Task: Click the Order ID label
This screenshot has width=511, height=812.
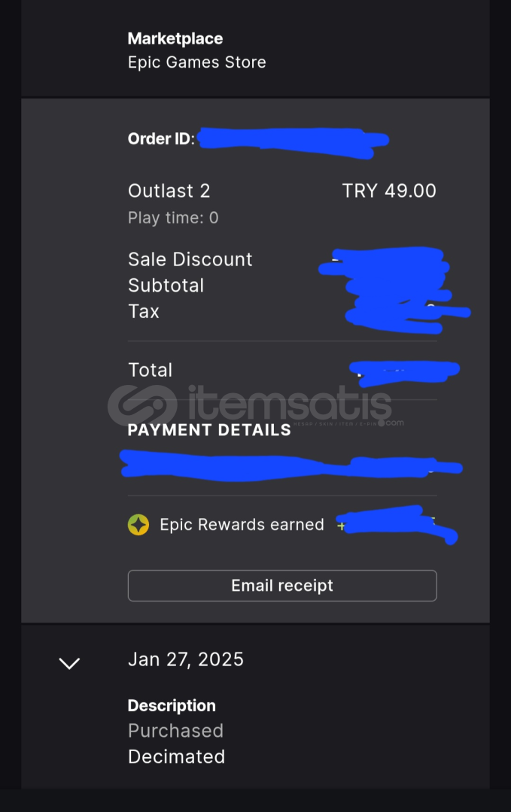Action: point(161,139)
